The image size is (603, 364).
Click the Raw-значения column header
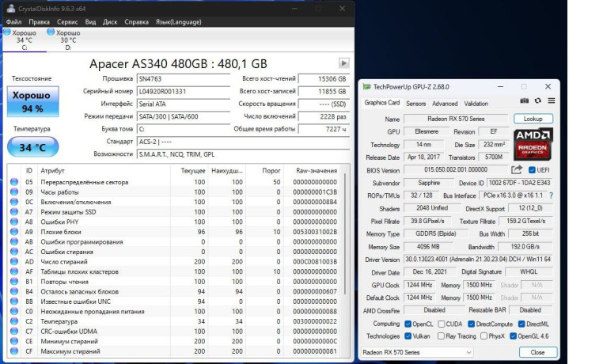[x=317, y=171]
